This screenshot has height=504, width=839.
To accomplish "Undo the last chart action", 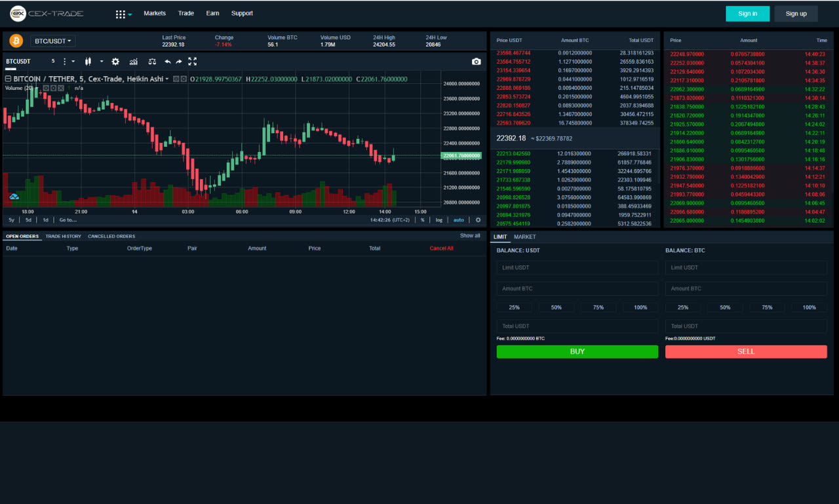I will 168,62.
